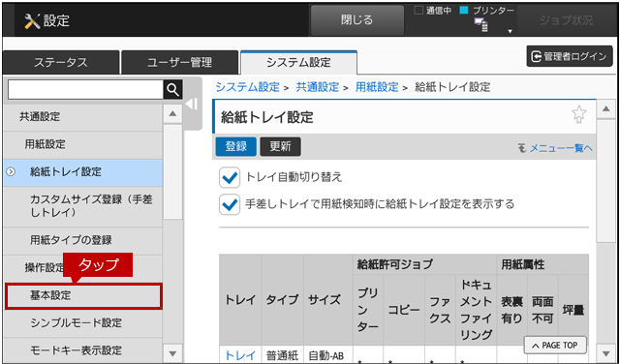Screen dimensions: 620x364
Task: Toggle トレイ自動切り替え checkbox
Action: pos(230,177)
